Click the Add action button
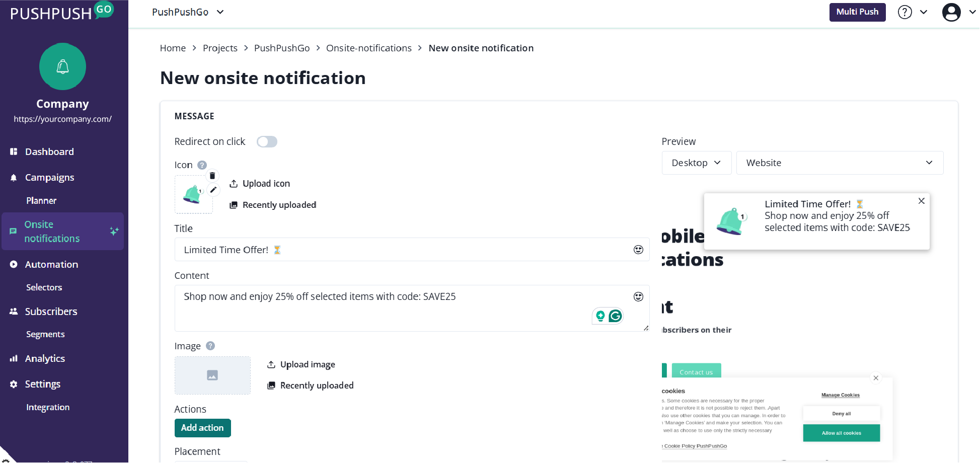Image resolution: width=980 pixels, height=463 pixels. [202, 428]
